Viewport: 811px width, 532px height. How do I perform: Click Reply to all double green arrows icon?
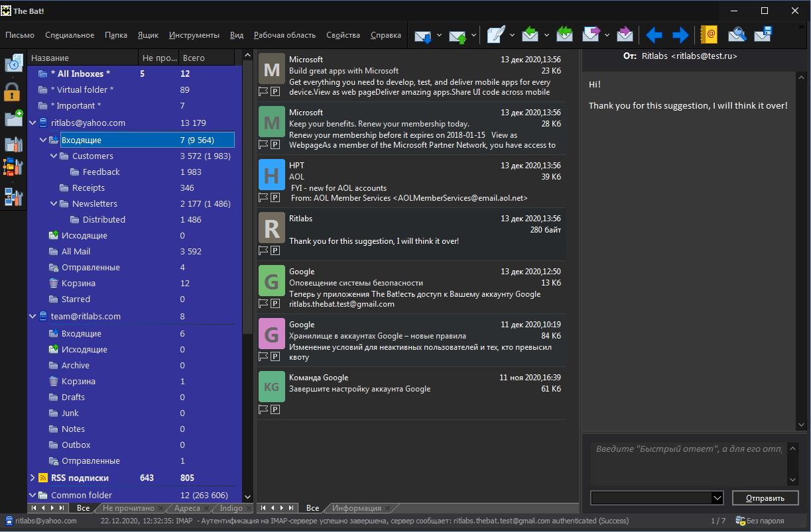(x=564, y=35)
